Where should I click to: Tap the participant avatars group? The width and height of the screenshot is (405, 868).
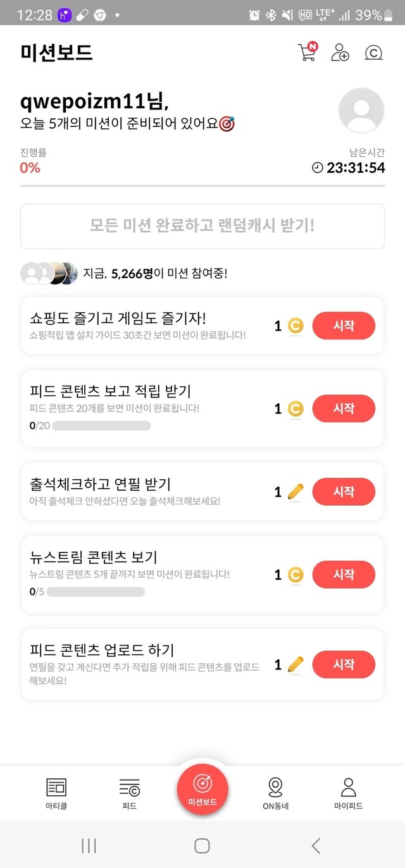click(49, 273)
